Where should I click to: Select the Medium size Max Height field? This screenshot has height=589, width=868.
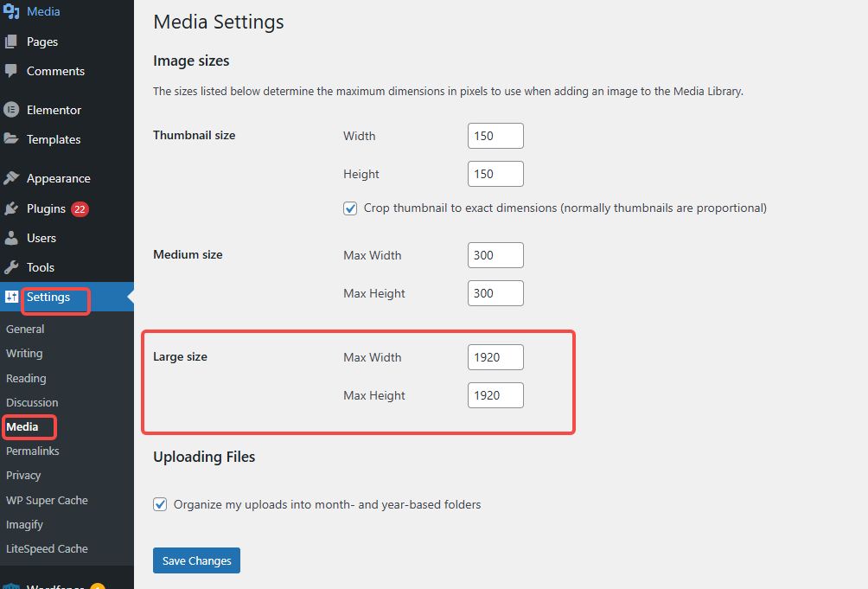495,293
